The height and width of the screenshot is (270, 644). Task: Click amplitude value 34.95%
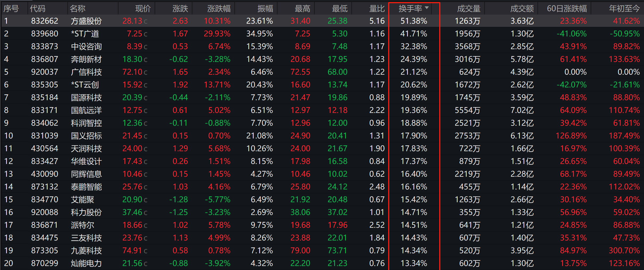260,34
